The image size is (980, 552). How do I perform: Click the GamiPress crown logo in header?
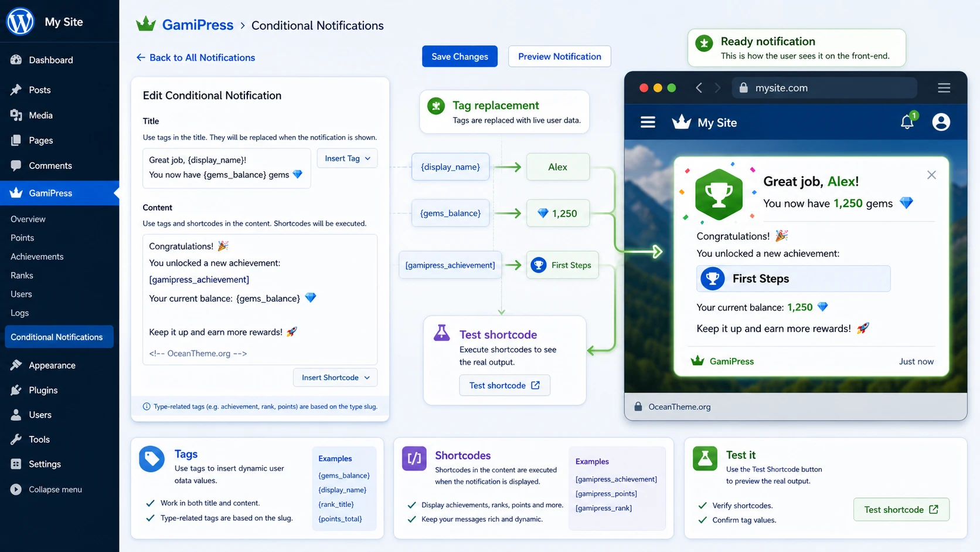point(145,24)
